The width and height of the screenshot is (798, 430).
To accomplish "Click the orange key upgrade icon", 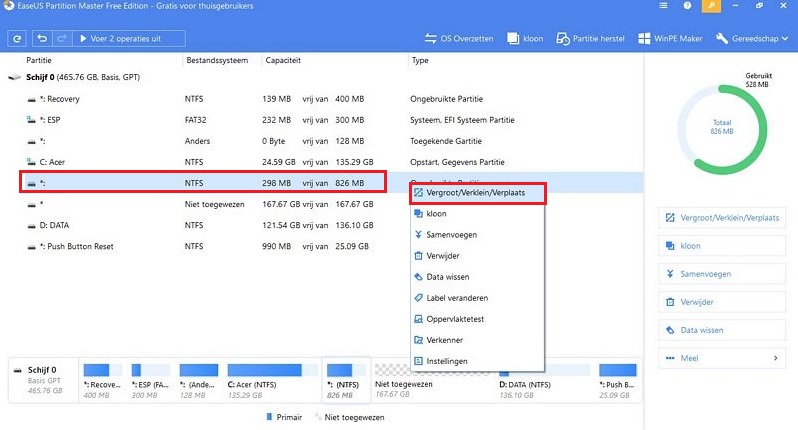I will pos(711,6).
